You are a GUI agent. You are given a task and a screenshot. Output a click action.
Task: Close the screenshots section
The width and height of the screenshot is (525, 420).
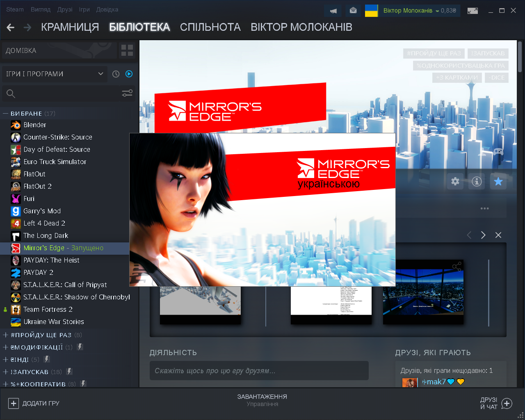point(498,235)
